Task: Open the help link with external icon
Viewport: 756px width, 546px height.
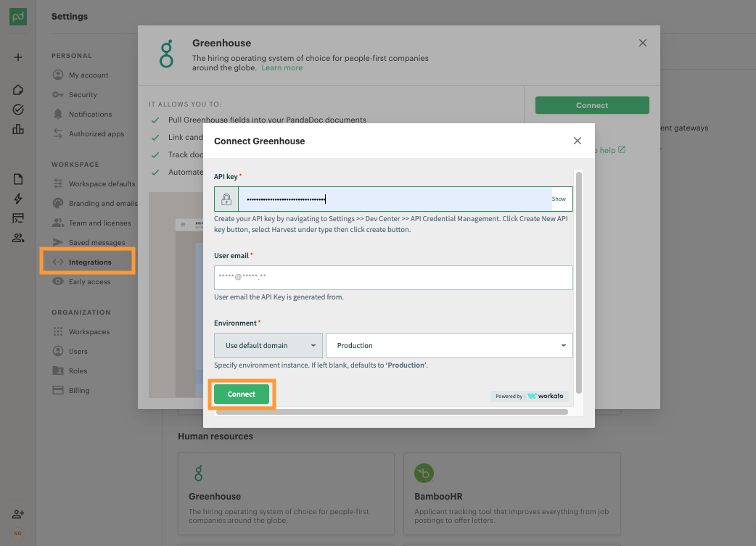Action: [610, 150]
